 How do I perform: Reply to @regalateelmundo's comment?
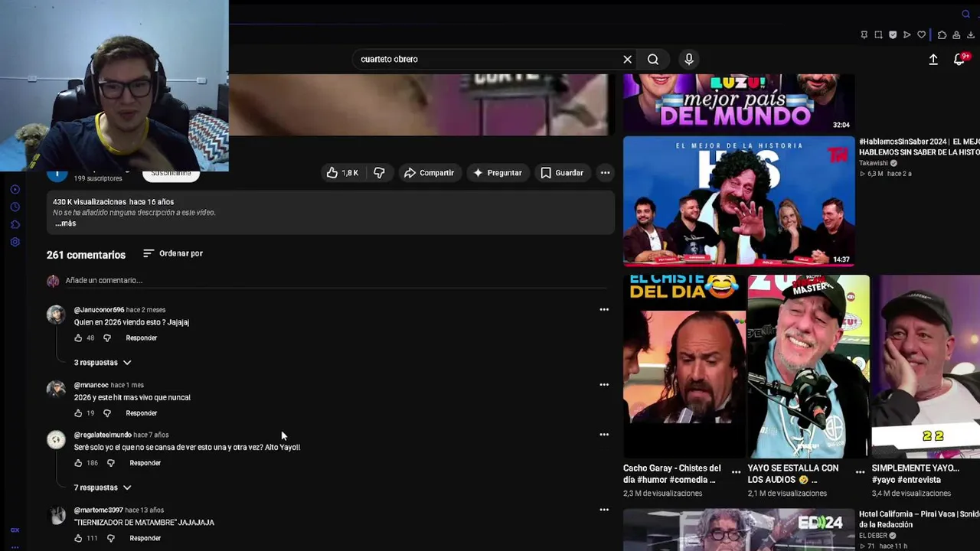(145, 463)
